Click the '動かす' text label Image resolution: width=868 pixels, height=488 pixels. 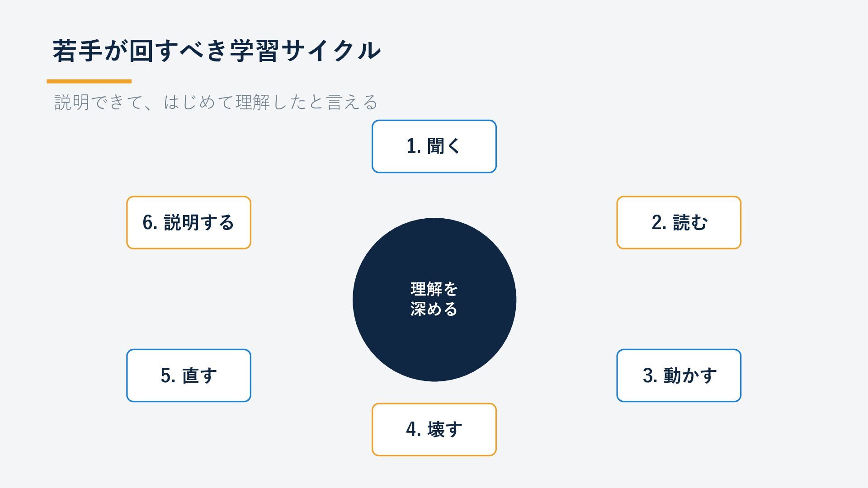click(690, 375)
